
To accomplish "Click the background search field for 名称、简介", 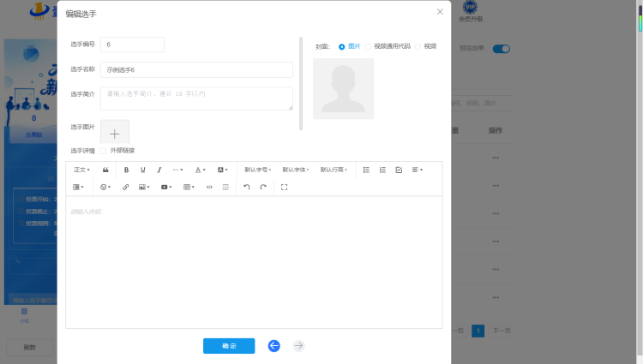I will click(x=482, y=103).
